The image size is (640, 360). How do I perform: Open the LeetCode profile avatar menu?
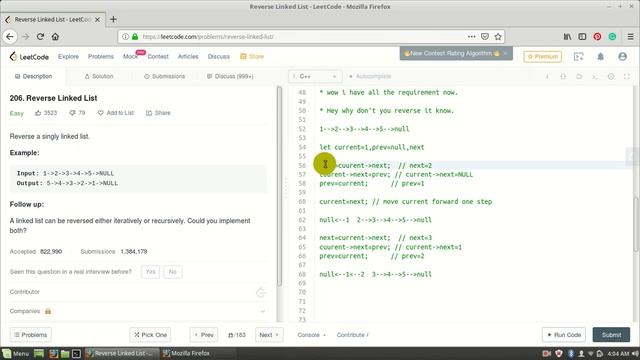coord(622,57)
